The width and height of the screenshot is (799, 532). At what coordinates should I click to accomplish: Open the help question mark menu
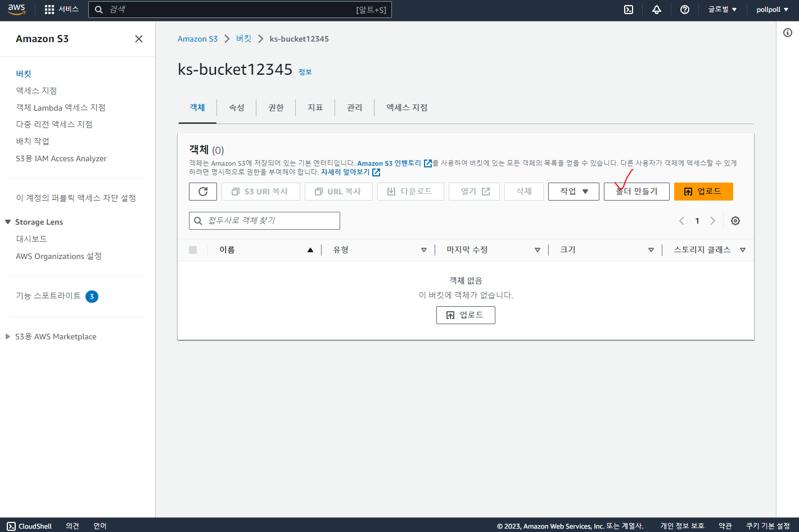[x=684, y=10]
